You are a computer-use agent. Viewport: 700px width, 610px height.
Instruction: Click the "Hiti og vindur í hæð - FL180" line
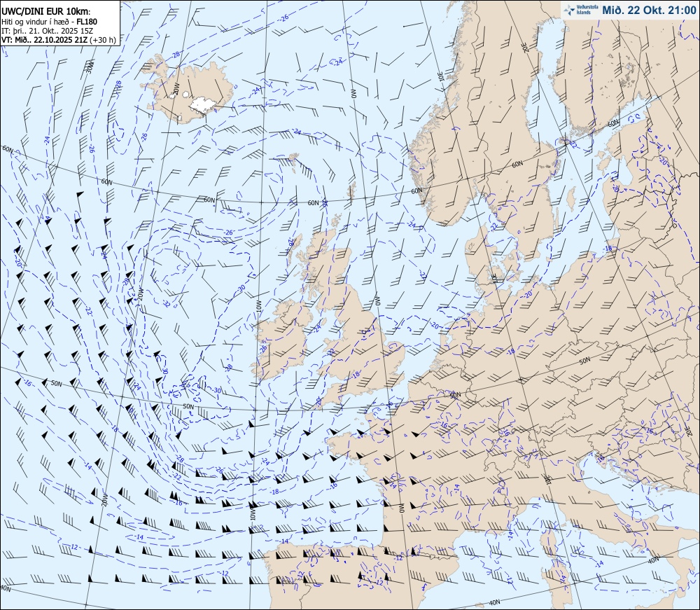coord(49,22)
